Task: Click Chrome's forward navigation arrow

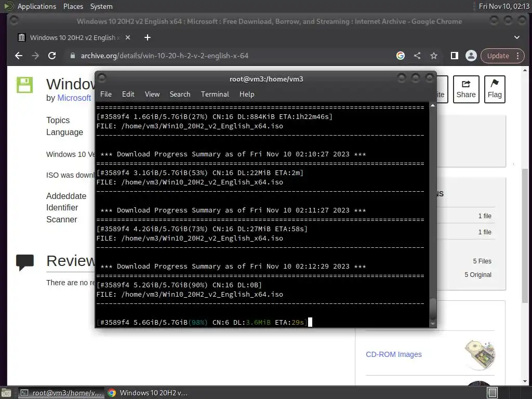Action: (35, 56)
